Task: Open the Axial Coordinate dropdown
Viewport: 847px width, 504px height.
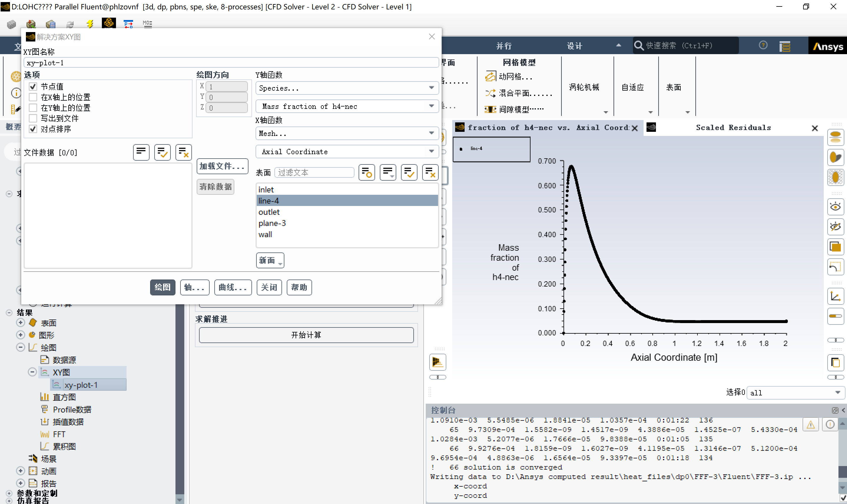Action: 347,152
